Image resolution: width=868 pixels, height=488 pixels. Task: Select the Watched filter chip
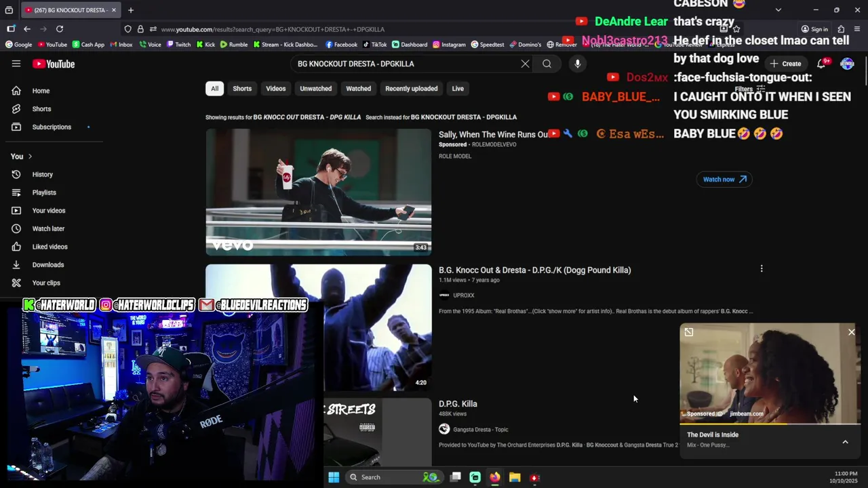(359, 89)
